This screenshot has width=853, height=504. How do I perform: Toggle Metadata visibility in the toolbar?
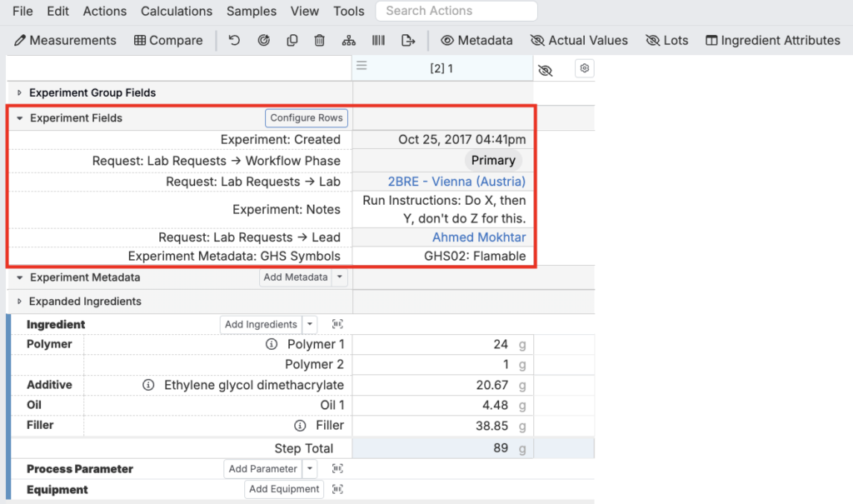pyautogui.click(x=476, y=40)
